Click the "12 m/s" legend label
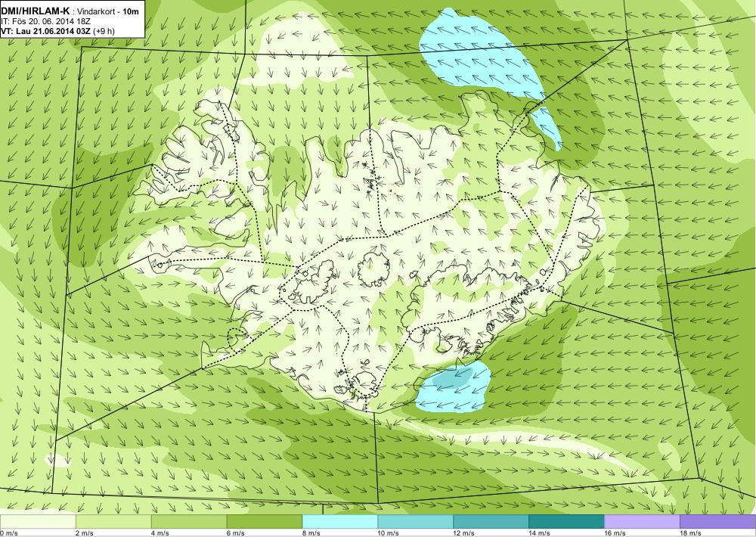 464,533
